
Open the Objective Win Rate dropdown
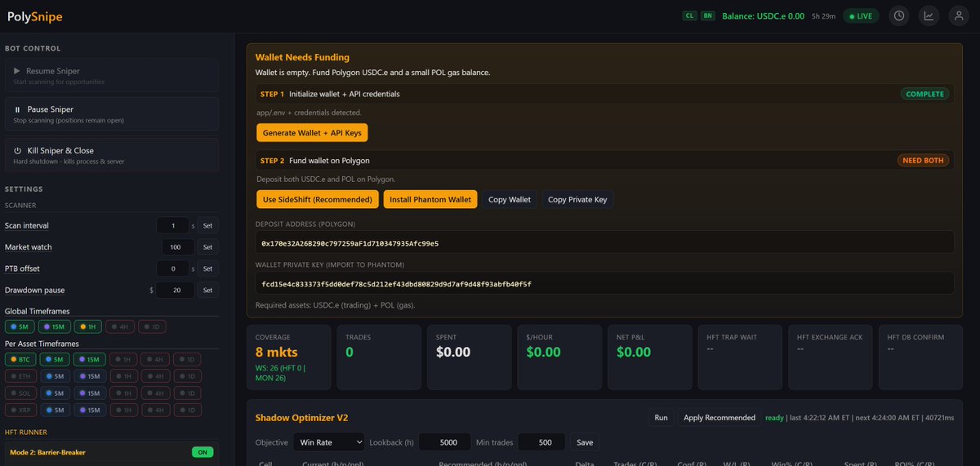point(328,442)
